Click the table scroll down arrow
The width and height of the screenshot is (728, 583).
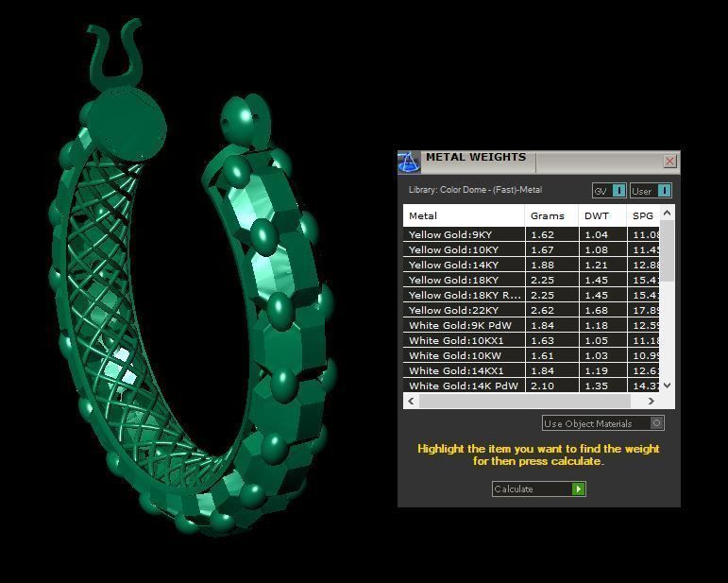coord(668,386)
